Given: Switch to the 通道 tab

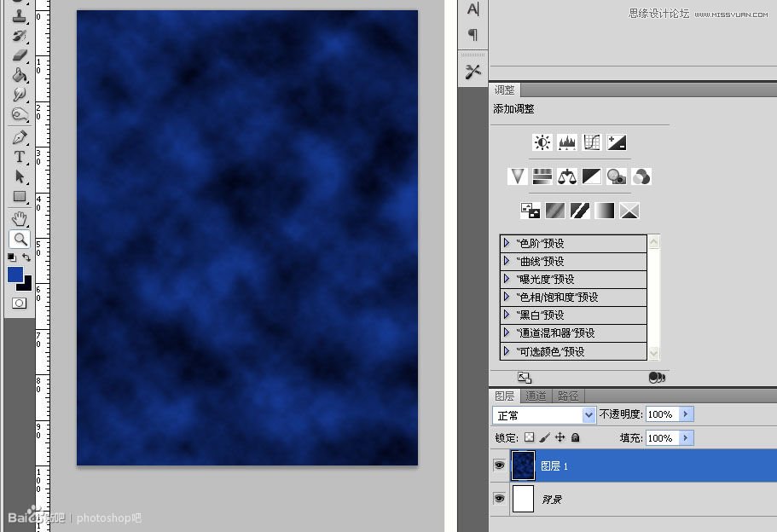Looking at the screenshot, I should pyautogui.click(x=536, y=396).
